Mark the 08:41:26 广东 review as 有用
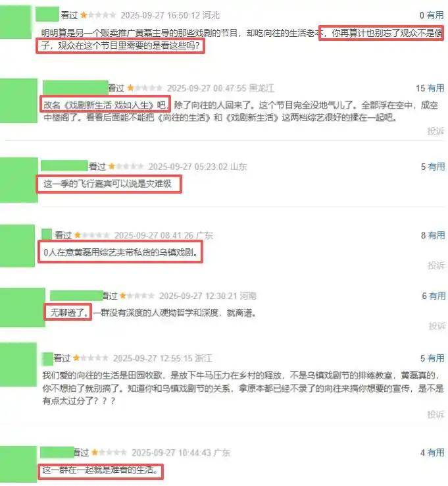 tap(437, 235)
